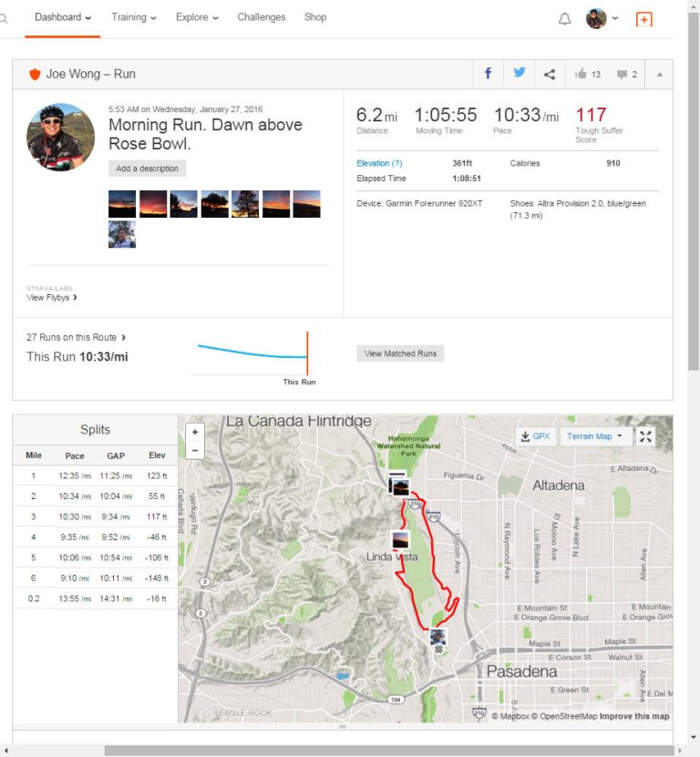Zoom in on the map
The image size is (700, 757).
pyautogui.click(x=195, y=432)
